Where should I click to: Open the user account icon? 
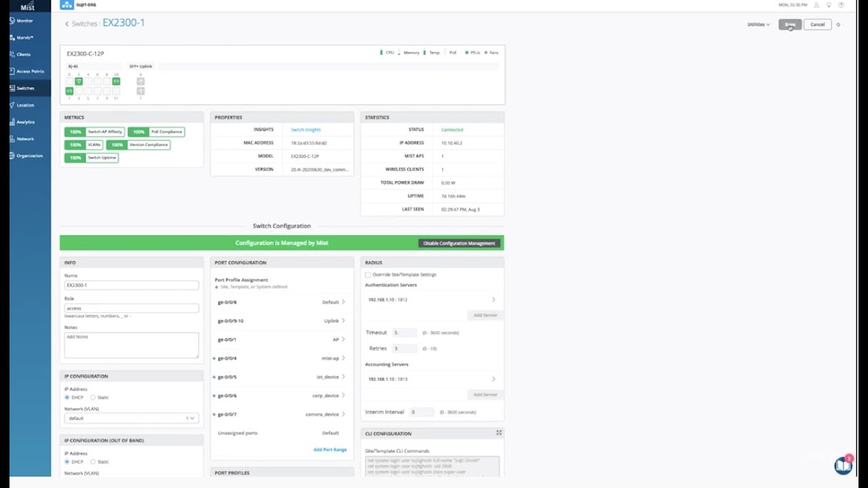[816, 5]
